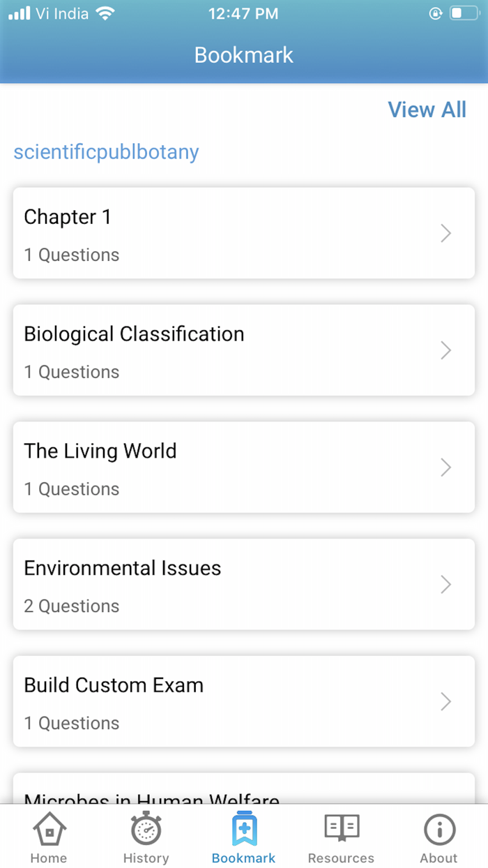Tap the cellular signal bars indicator
The width and height of the screenshot is (488, 868).
click(x=19, y=12)
